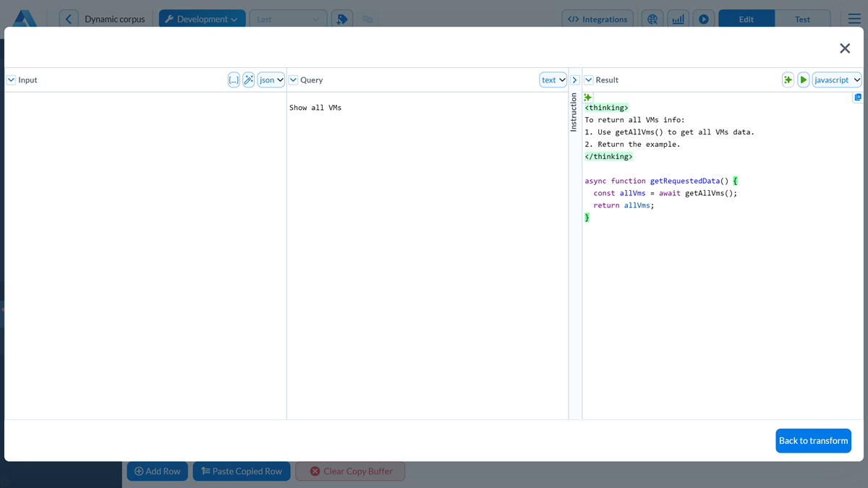Click the globe icon in the top bar
The image size is (868, 488).
[652, 19]
